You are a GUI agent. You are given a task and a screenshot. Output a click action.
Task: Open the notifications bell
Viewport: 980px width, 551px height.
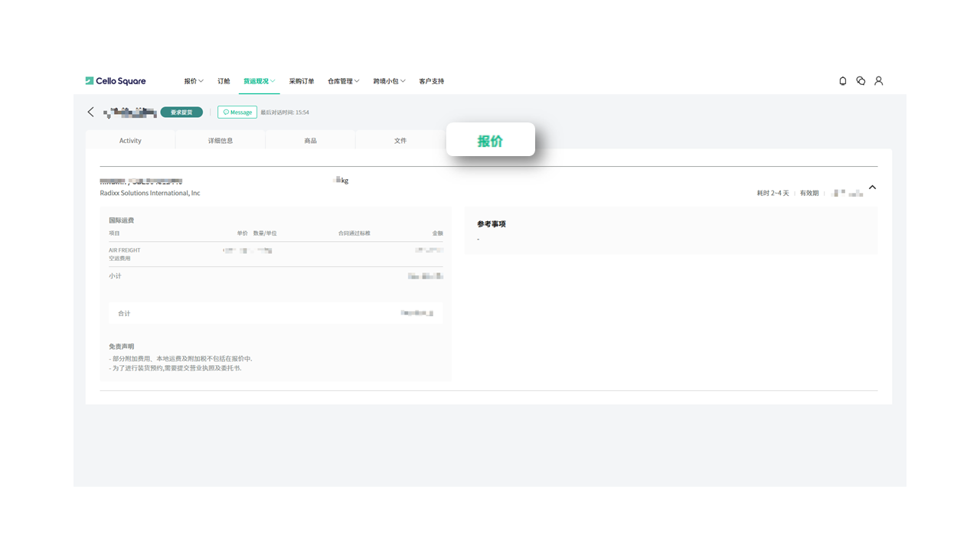843,81
